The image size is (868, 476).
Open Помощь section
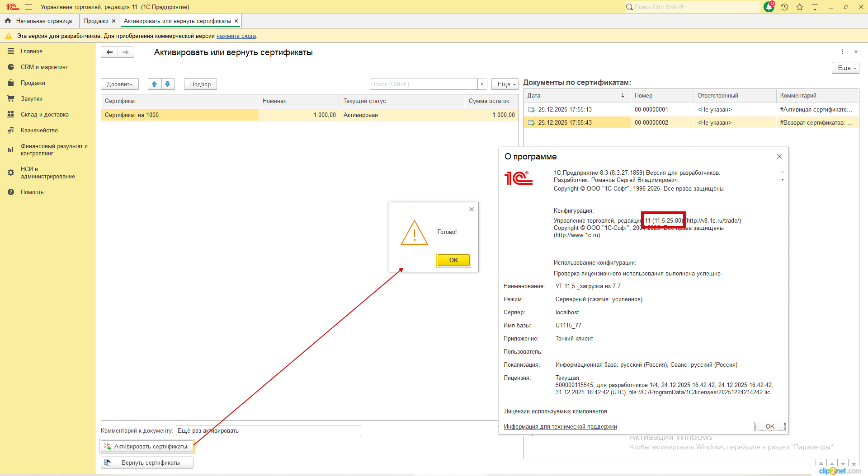click(32, 192)
